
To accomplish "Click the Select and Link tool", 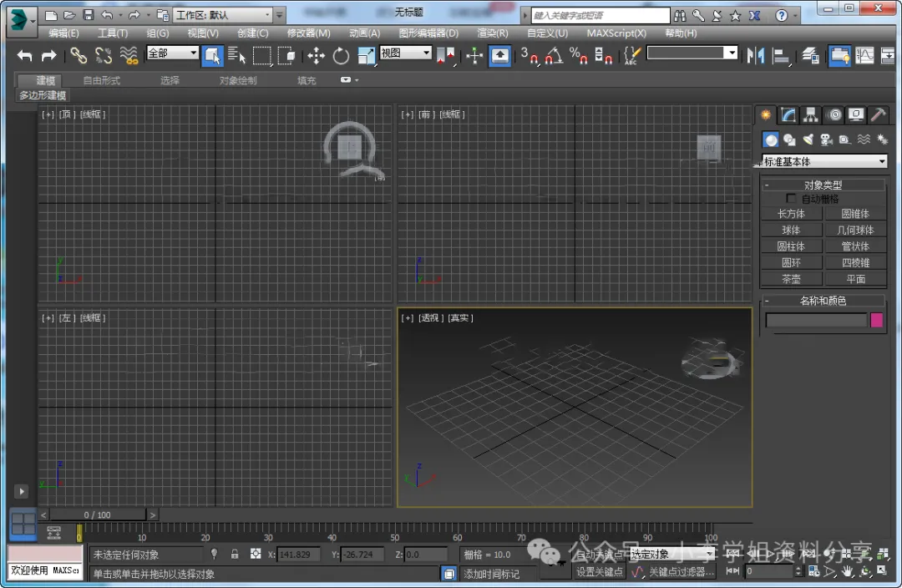I will 79,55.
